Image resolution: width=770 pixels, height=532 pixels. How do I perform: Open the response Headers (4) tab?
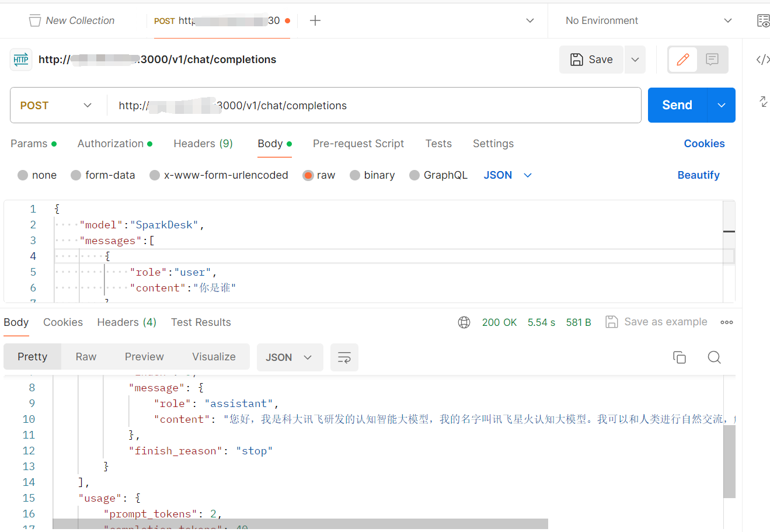pos(127,322)
